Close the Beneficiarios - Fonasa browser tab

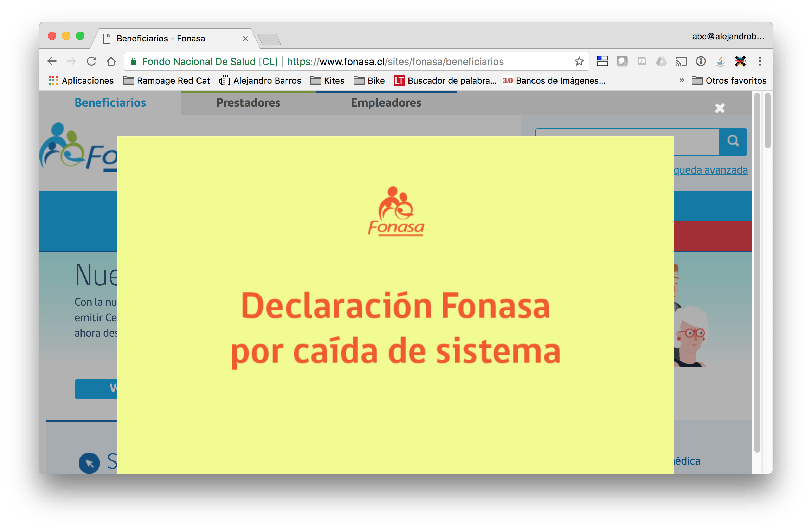(245, 39)
